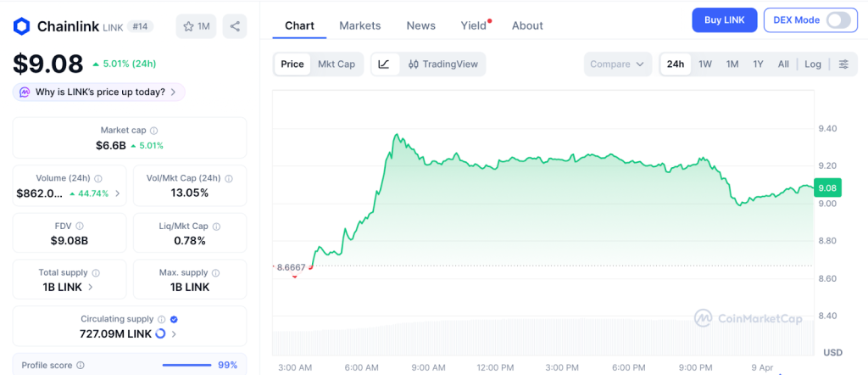Switch to the Markets tab

359,25
